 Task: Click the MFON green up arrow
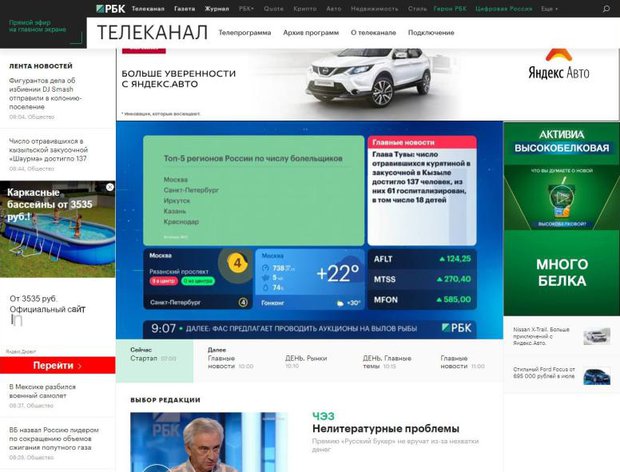coord(439,300)
